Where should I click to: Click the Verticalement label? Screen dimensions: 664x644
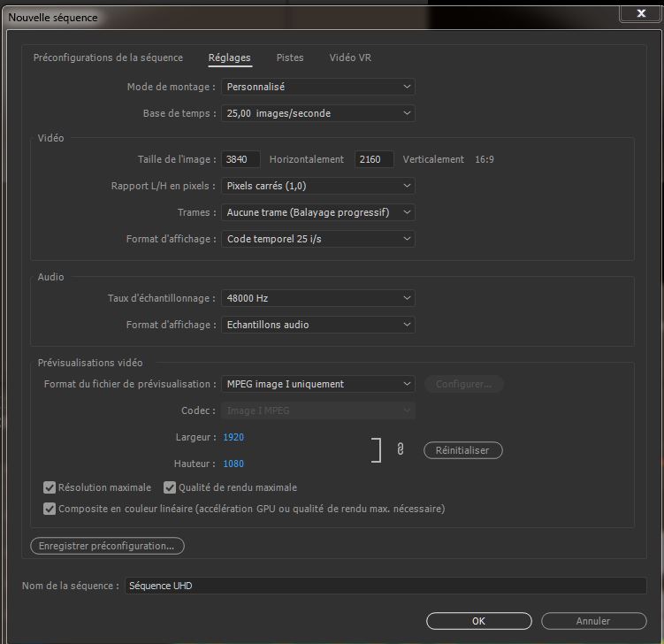433,159
